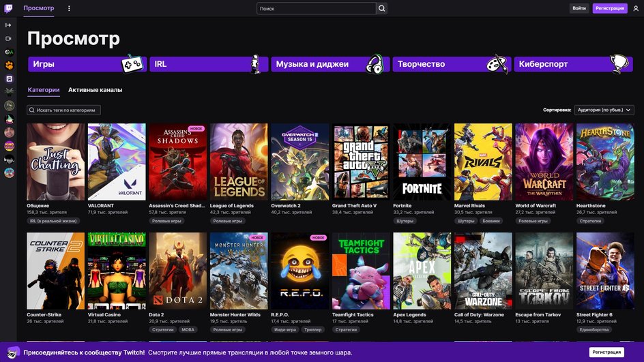Open the Просмотр top navigation tab
This screenshot has width=644, height=362.
(x=39, y=7)
